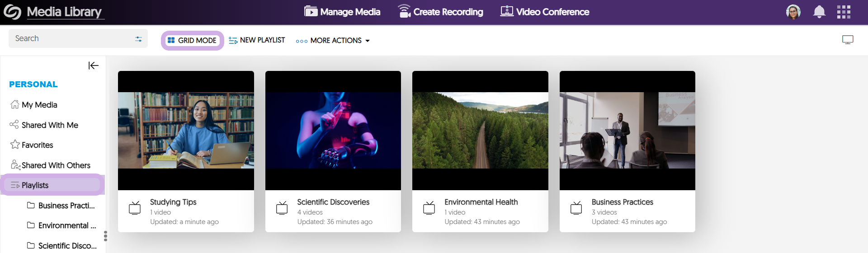Click the user profile avatar
The height and width of the screenshot is (253, 868).
(x=793, y=12)
